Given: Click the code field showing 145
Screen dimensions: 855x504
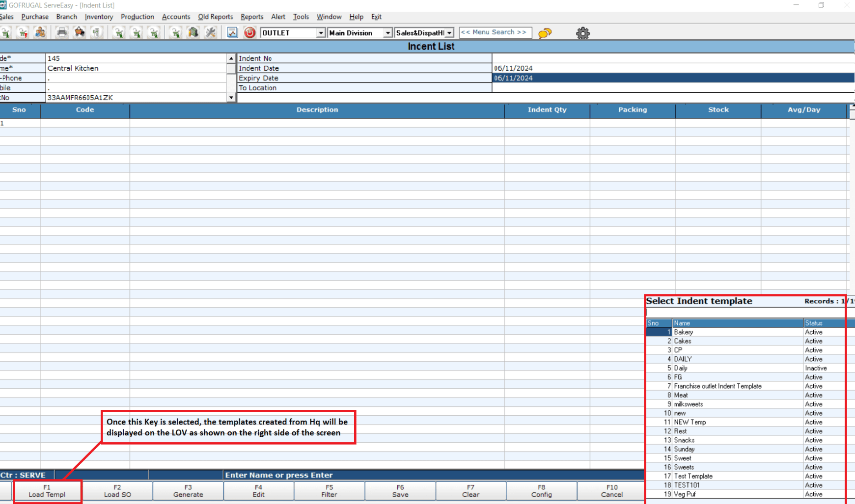Looking at the screenshot, I should coord(136,58).
